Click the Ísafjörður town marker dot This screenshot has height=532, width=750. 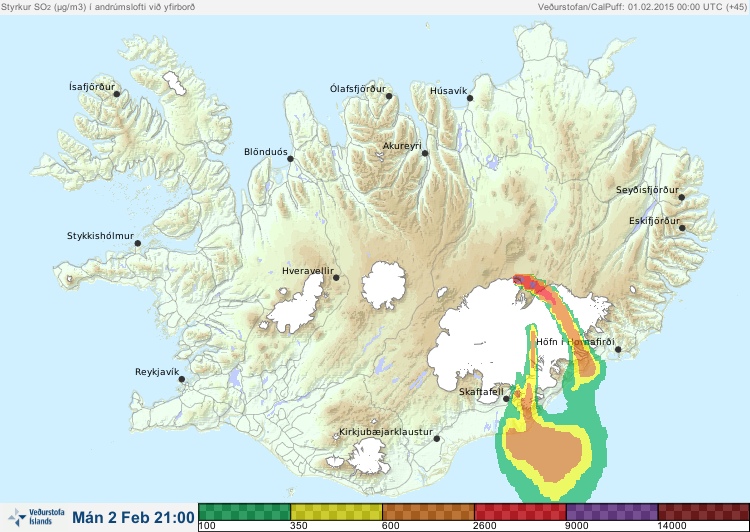tap(117, 94)
